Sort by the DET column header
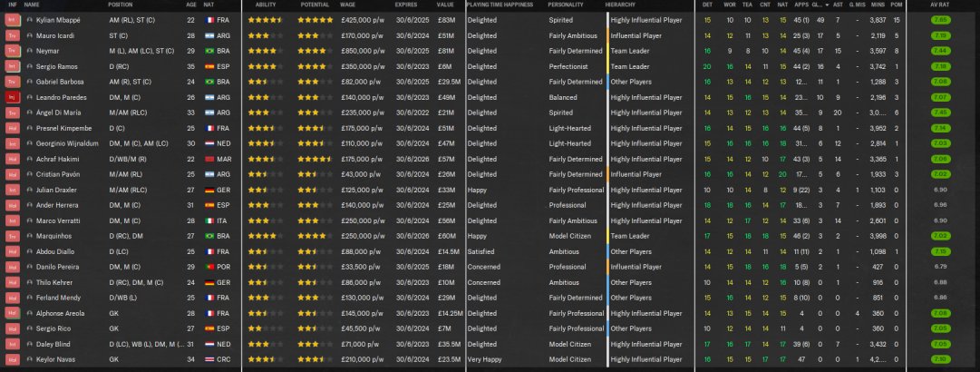This screenshot has height=372, width=980. tap(707, 5)
